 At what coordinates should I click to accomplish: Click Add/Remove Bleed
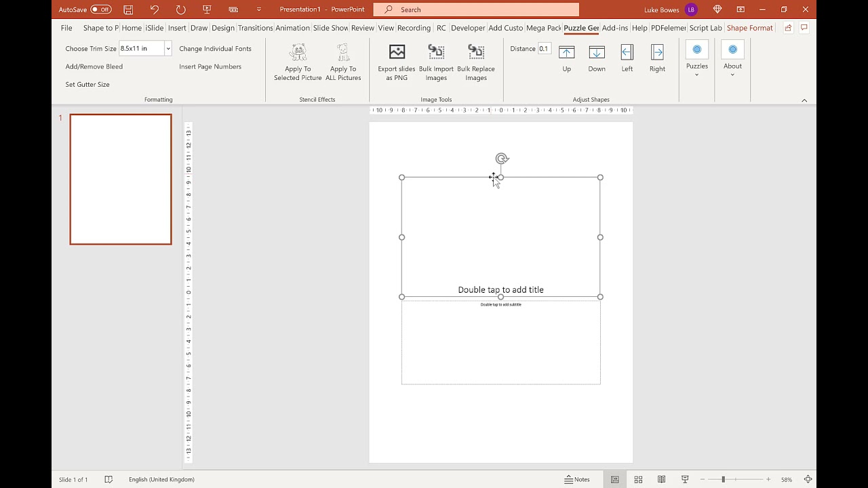94,66
